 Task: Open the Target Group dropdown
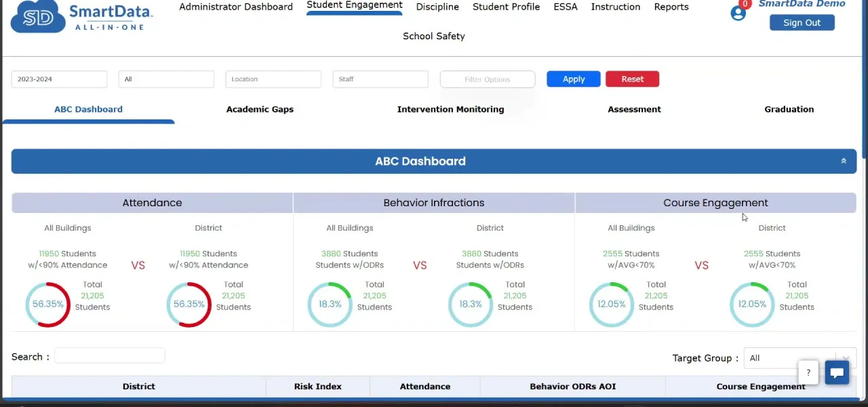pos(800,358)
